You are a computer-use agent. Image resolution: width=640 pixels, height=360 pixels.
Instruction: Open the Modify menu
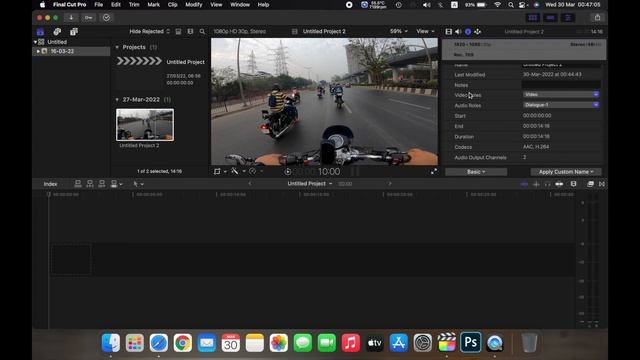(193, 5)
